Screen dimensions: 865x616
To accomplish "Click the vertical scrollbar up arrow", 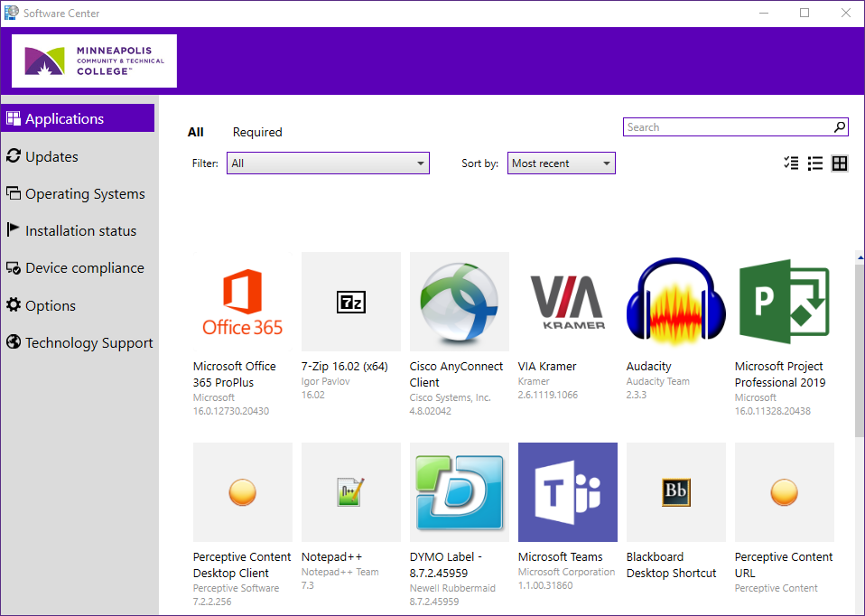I will [860, 257].
